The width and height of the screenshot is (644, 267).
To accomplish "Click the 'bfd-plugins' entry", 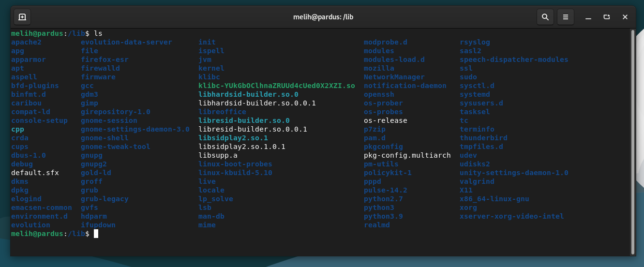I will [x=35, y=86].
